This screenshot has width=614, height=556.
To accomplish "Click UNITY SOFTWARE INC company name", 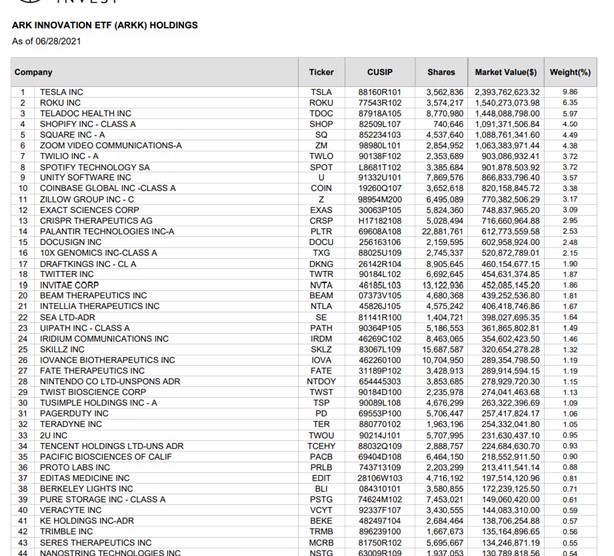I will click(85, 177).
